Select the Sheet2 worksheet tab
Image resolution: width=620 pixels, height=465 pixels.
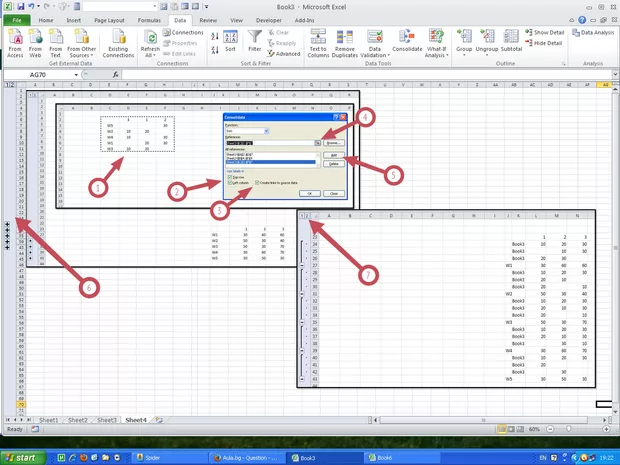coord(77,420)
